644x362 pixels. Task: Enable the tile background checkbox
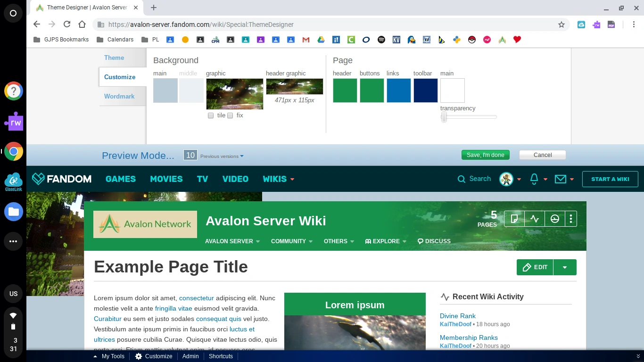point(211,115)
